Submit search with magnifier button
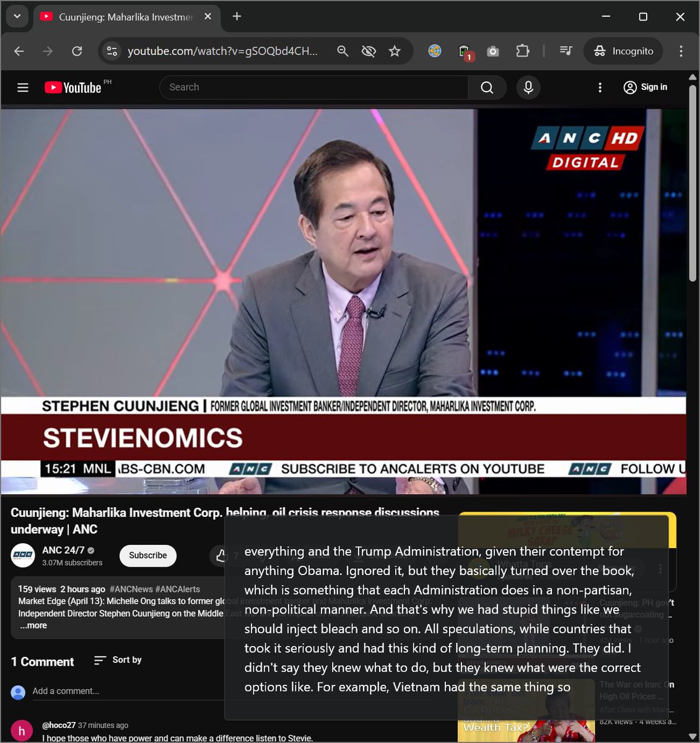 [x=487, y=87]
